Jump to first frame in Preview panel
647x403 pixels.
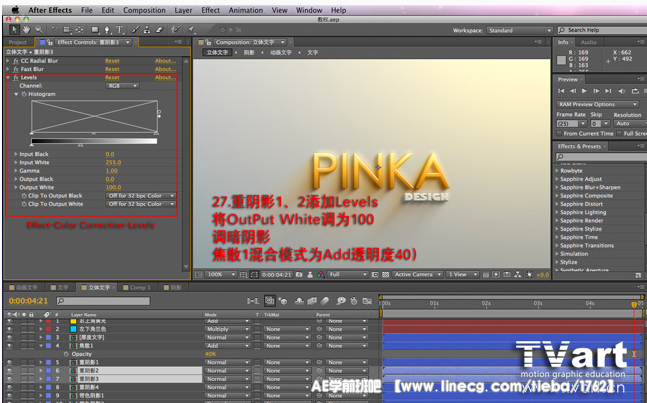561,91
